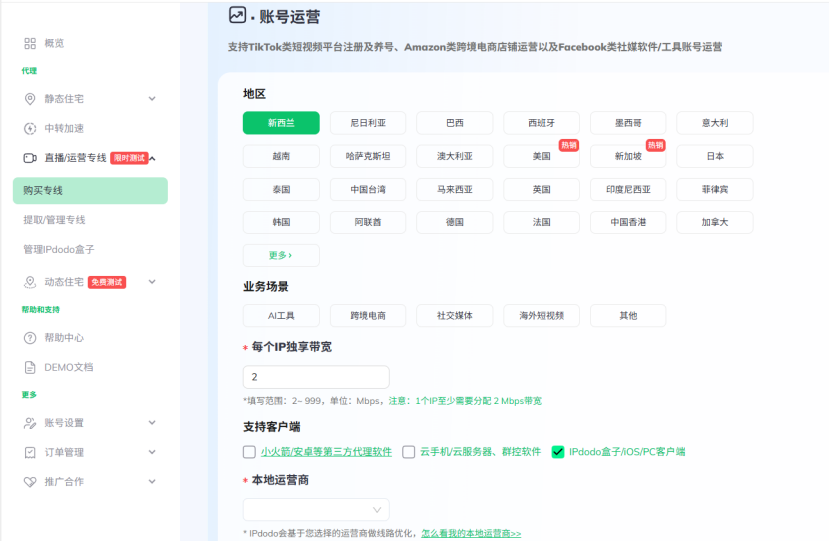829x542 pixels.
Task: Click the 推广合作 heart icon
Action: [x=30, y=481]
